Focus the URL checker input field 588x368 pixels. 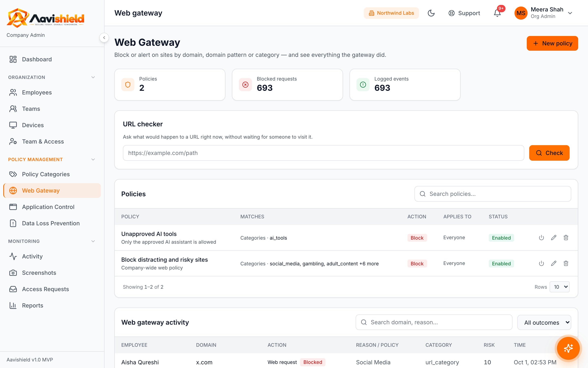tap(323, 153)
